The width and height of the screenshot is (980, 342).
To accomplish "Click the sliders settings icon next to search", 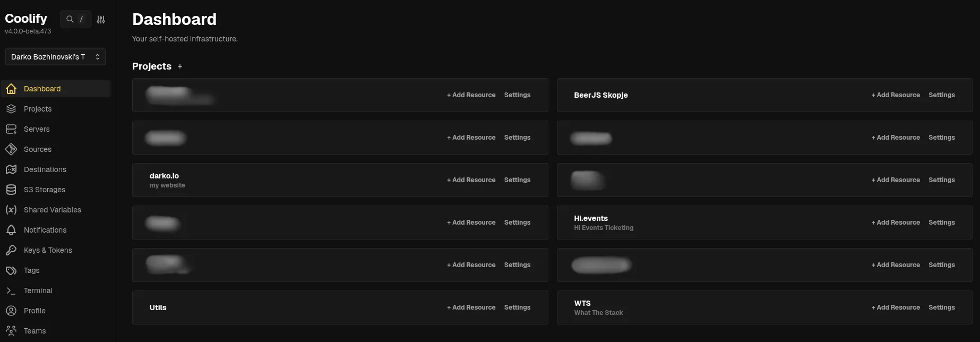I will 101,19.
